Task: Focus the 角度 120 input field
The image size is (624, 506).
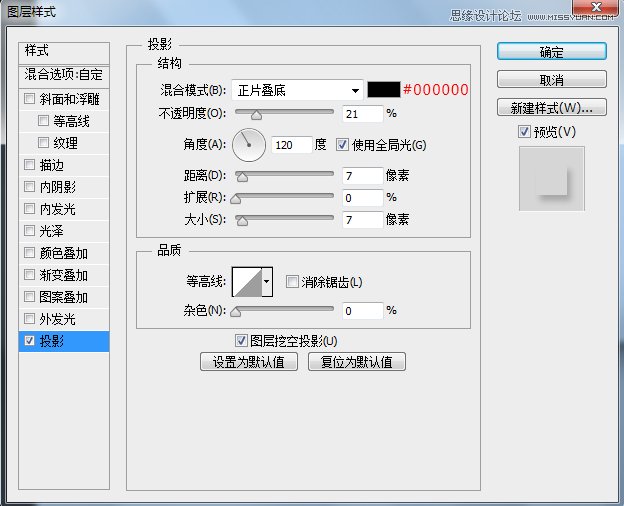Action: [292, 145]
